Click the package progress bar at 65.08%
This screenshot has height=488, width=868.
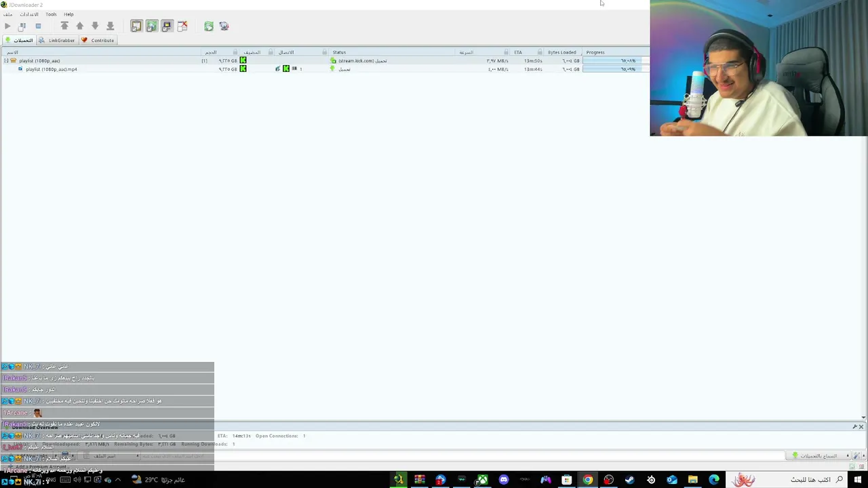click(x=615, y=61)
